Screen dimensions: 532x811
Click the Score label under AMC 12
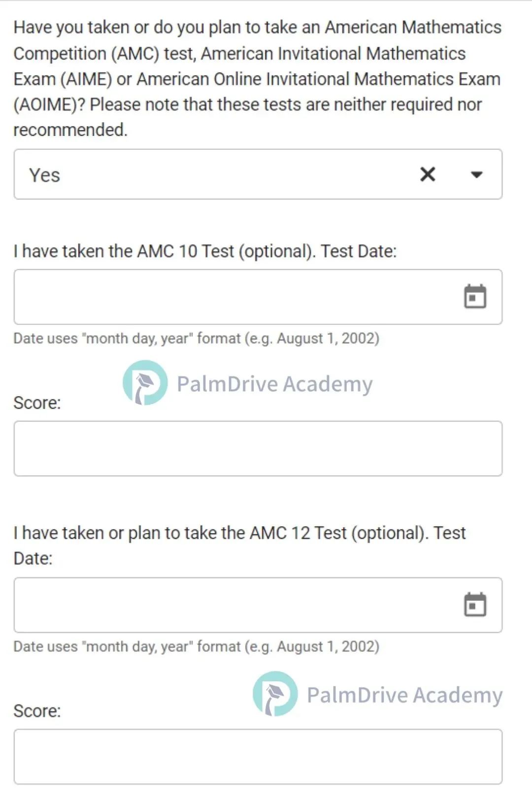pos(37,711)
